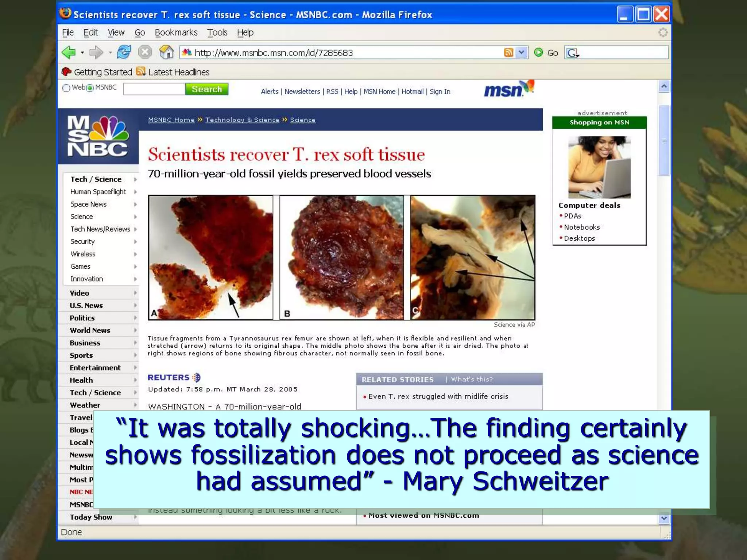Image resolution: width=747 pixels, height=560 pixels.
Task: Click the Stop loading icon
Action: tap(145, 52)
